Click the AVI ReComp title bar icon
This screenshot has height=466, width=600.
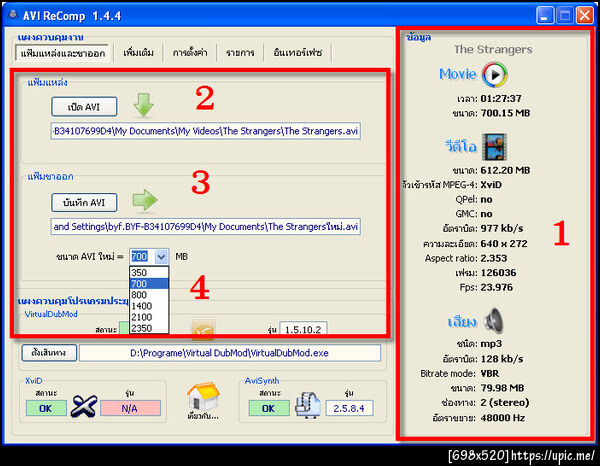click(x=13, y=15)
